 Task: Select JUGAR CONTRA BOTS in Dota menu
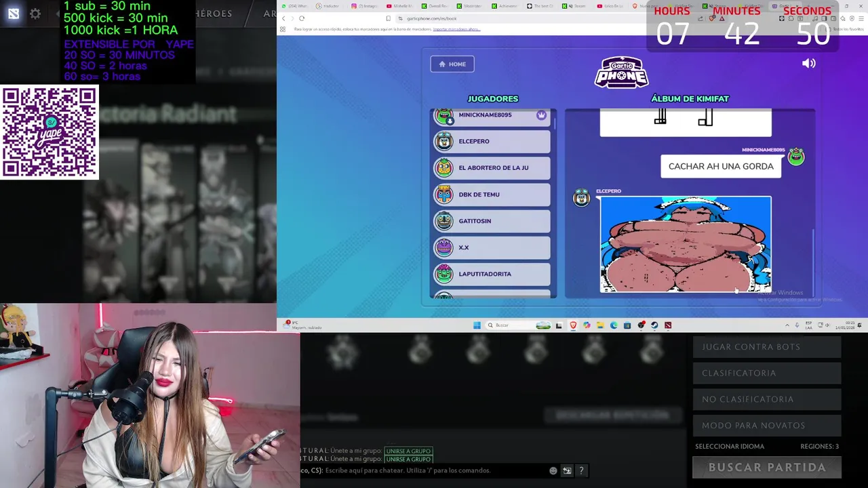coord(767,347)
